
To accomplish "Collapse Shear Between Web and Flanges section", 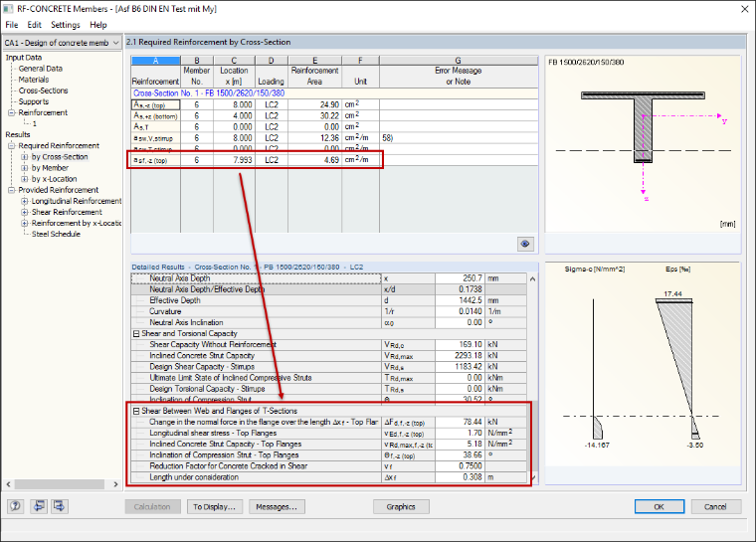I will pyautogui.click(x=136, y=411).
